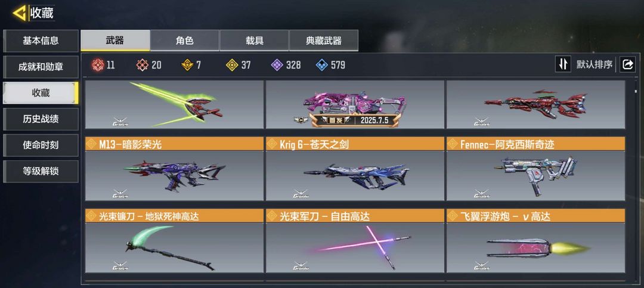Screen dimensions: 644x288
Task: Filter by gold winged rarity icon (7)
Action: click(187, 65)
